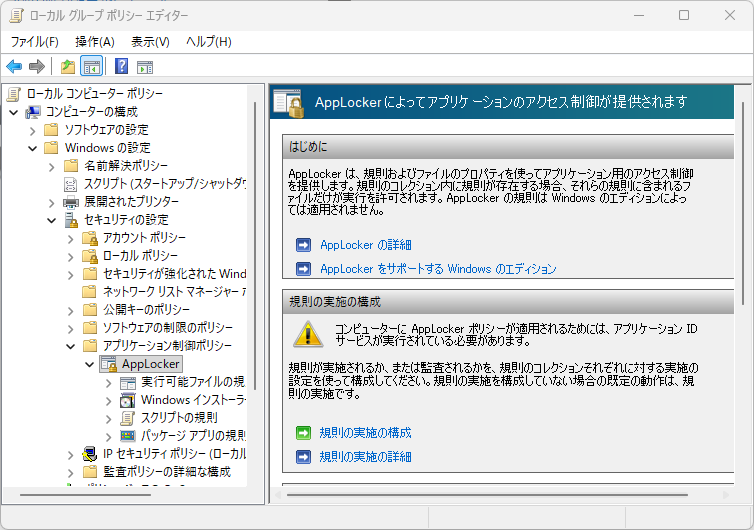754x530 pixels.
Task: Open Help via the blue question mark icon
Action: 121,67
